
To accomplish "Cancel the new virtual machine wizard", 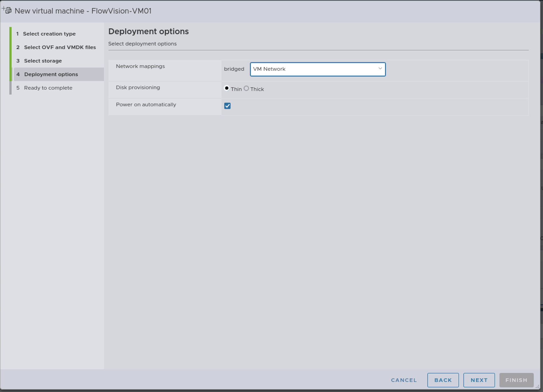I will point(404,380).
